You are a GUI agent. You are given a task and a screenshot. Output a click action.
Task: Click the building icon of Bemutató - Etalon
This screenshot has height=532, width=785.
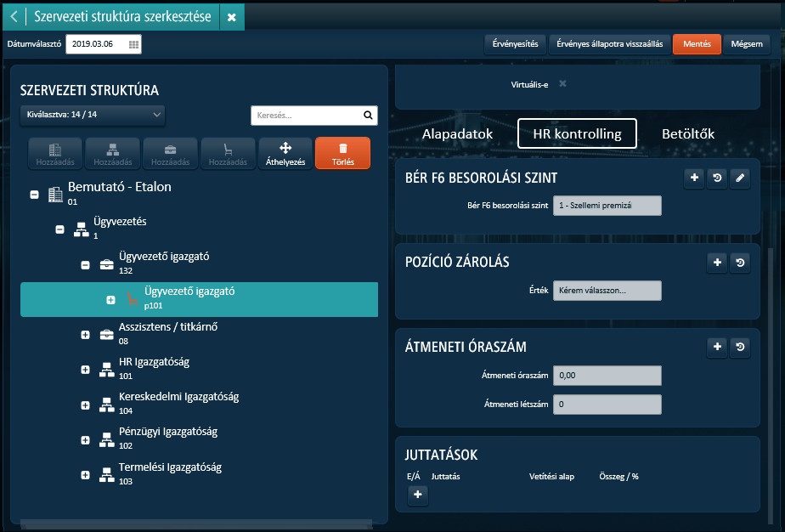(x=55, y=195)
